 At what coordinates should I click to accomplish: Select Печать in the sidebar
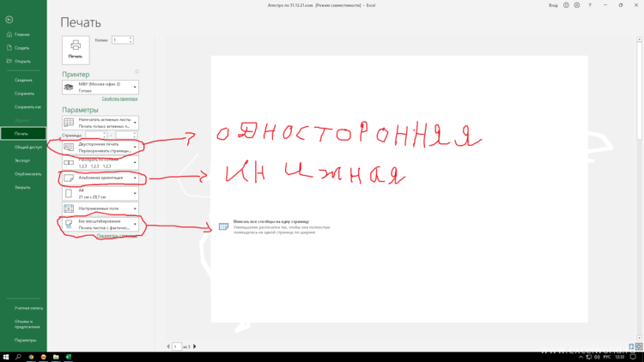point(23,134)
